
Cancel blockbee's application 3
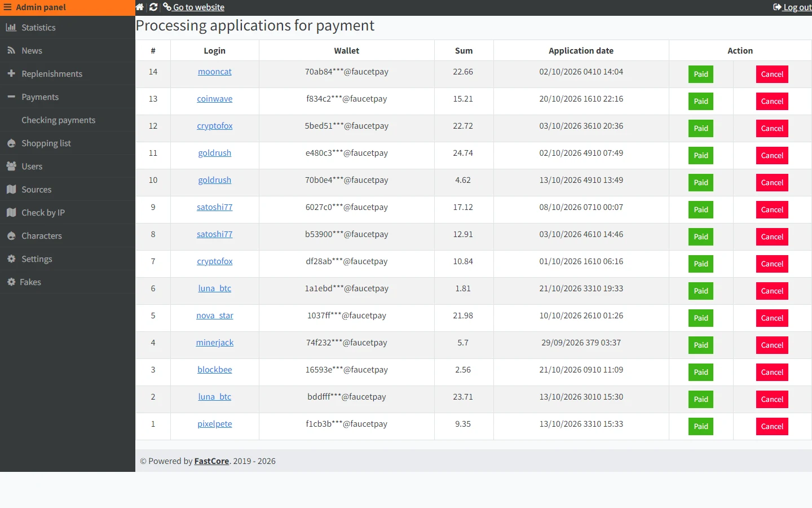tap(772, 373)
